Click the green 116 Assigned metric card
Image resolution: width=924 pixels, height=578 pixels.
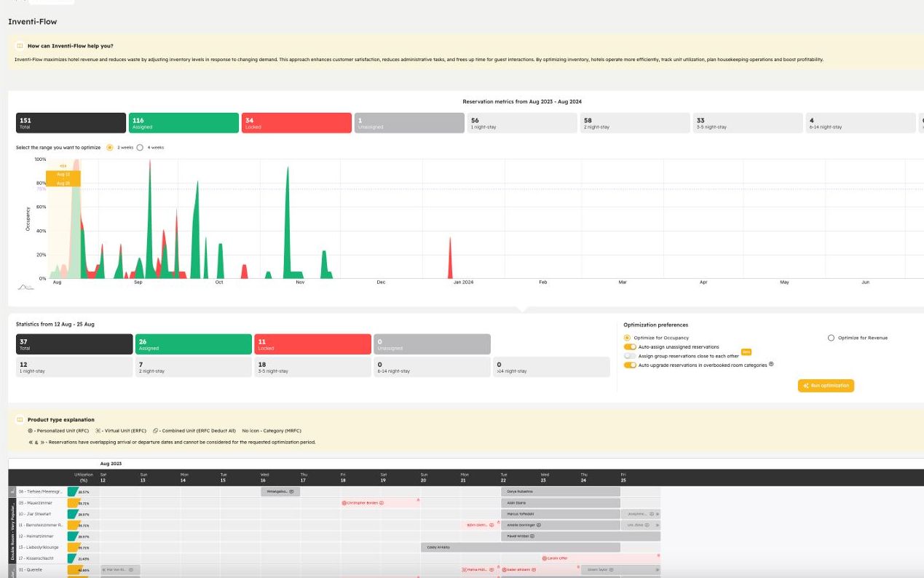(x=183, y=123)
